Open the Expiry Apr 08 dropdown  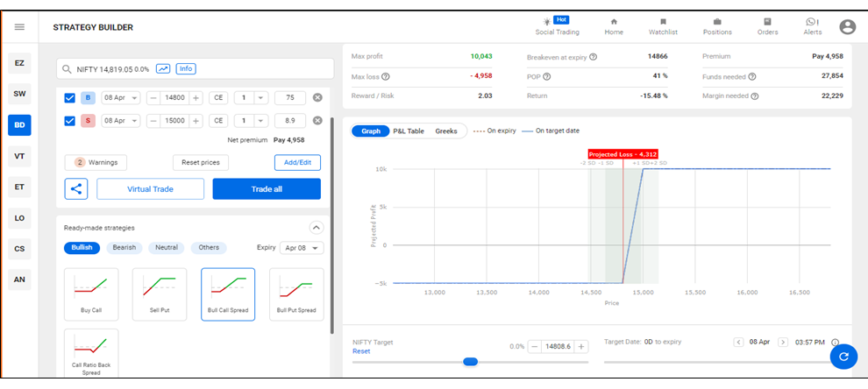coord(302,248)
